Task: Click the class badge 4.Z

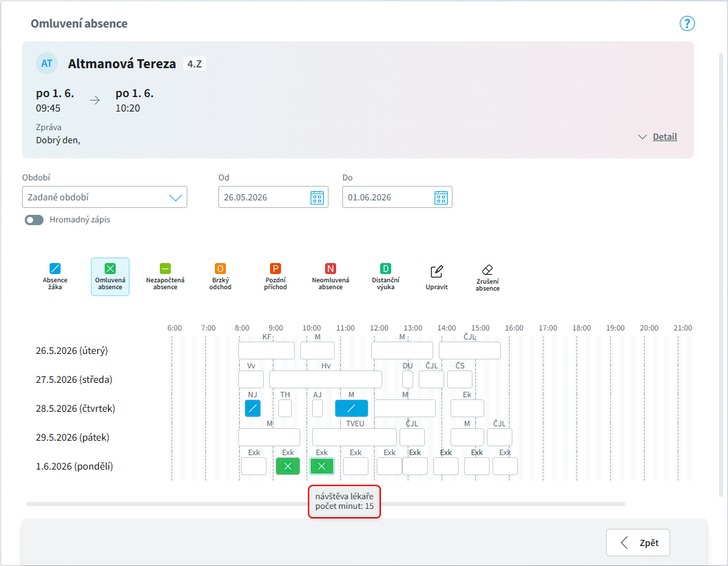Action: (x=194, y=63)
